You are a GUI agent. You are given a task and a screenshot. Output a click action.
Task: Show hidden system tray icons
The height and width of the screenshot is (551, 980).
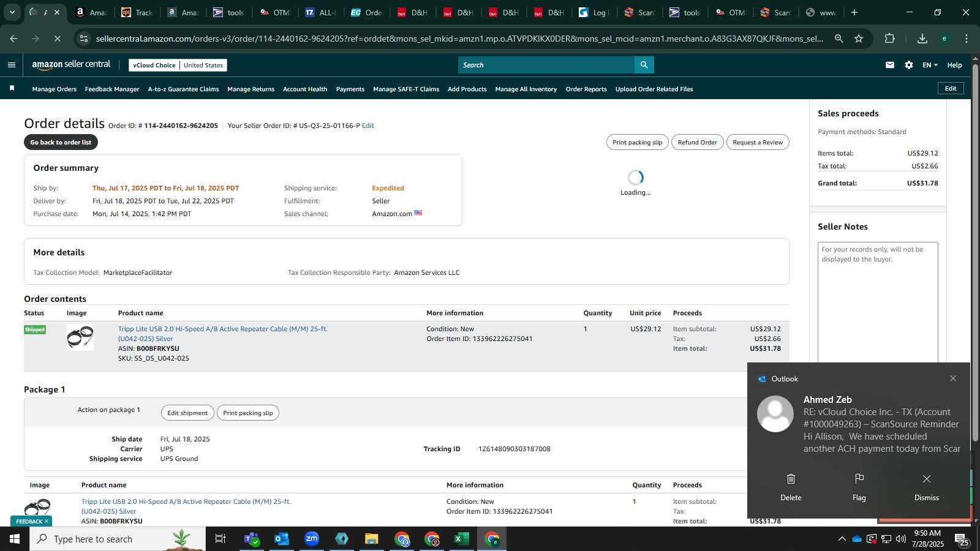coord(842,539)
